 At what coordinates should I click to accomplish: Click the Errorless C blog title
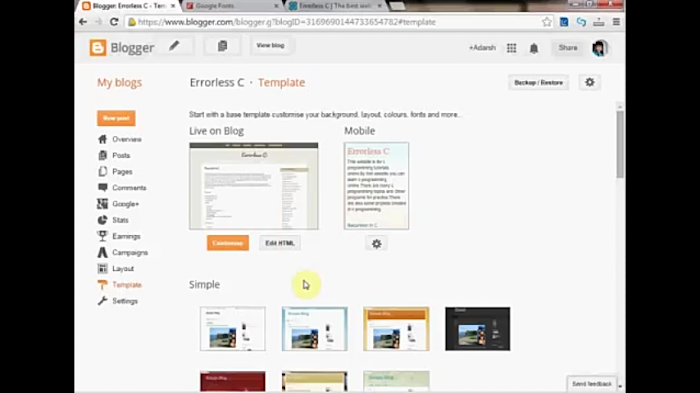217,83
